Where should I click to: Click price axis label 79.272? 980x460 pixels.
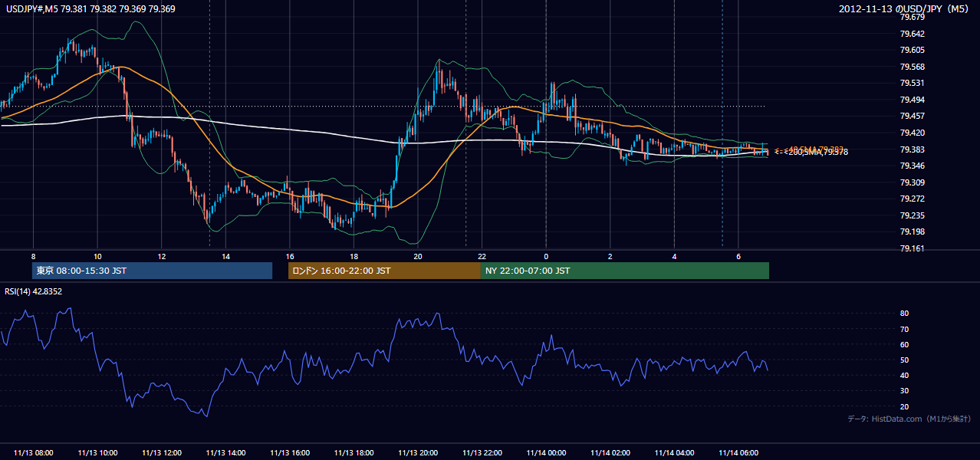click(912, 199)
